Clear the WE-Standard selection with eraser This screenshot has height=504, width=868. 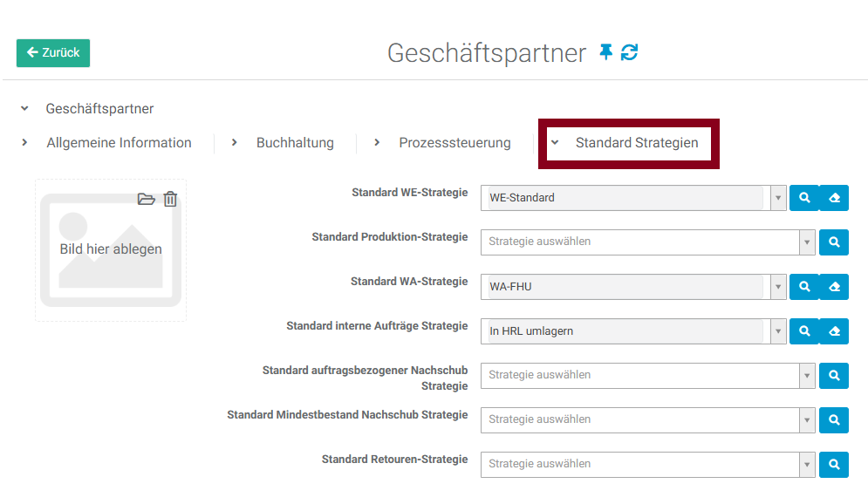tap(834, 198)
